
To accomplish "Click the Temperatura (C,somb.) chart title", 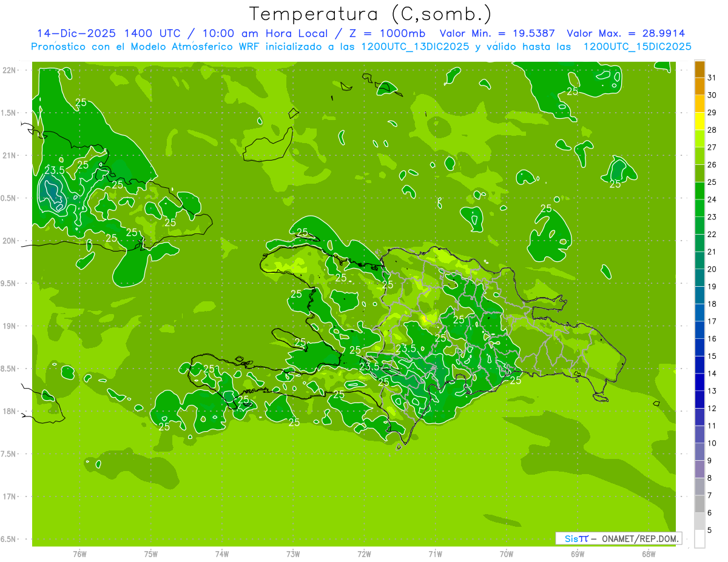I will (371, 14).
